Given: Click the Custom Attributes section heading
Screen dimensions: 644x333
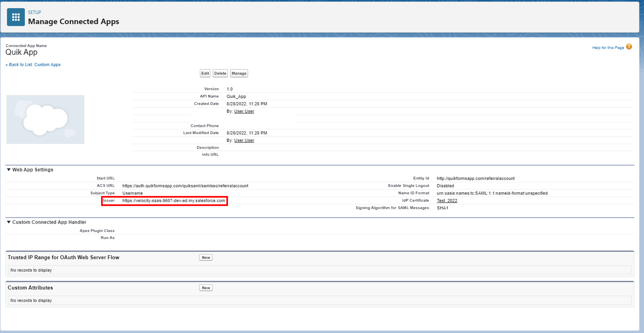Looking at the screenshot, I should click(30, 288).
